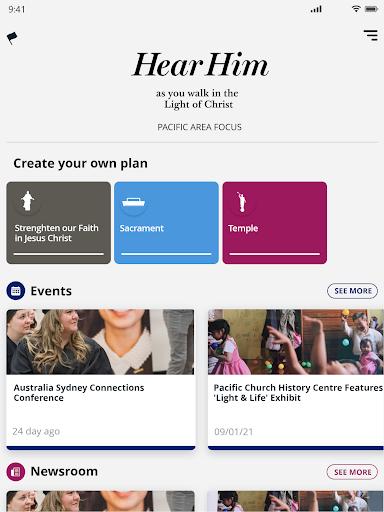The image size is (384, 512).
Task: Select SEE MORE next to Newsroom
Action: [x=352, y=472]
